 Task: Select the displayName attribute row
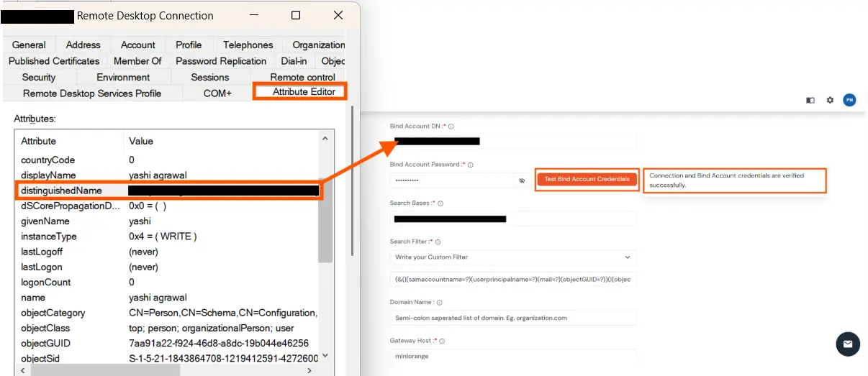(167, 175)
